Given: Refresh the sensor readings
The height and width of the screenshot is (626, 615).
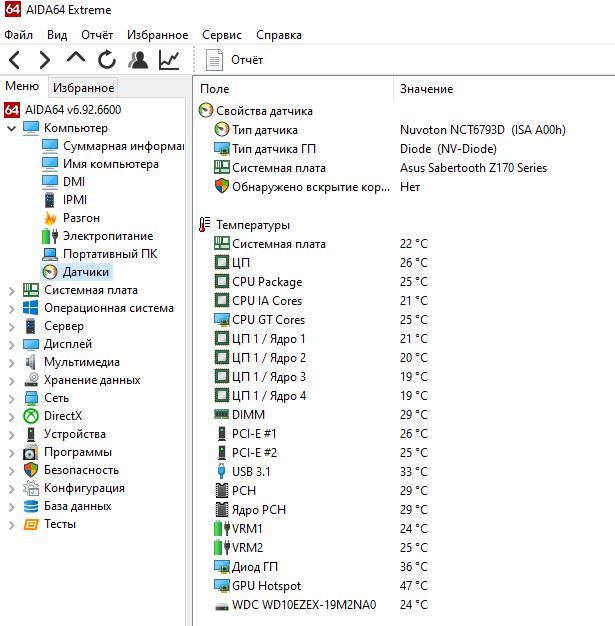Looking at the screenshot, I should (107, 60).
